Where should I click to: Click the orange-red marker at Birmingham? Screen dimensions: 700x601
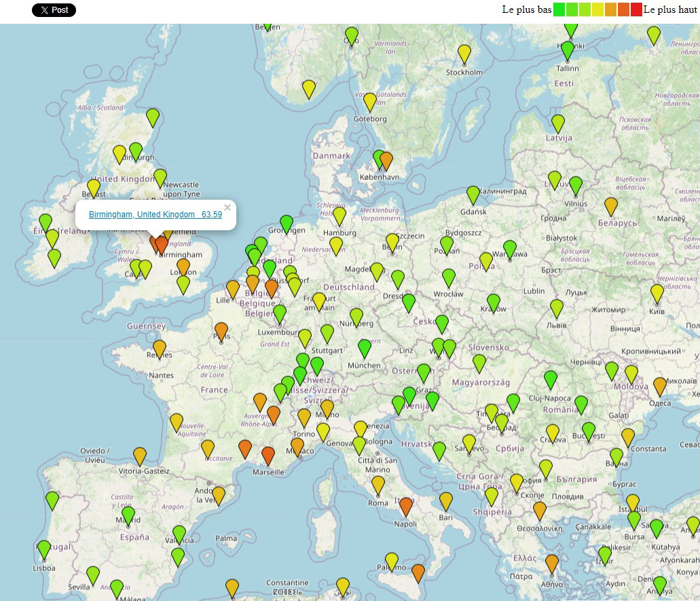pos(162,244)
